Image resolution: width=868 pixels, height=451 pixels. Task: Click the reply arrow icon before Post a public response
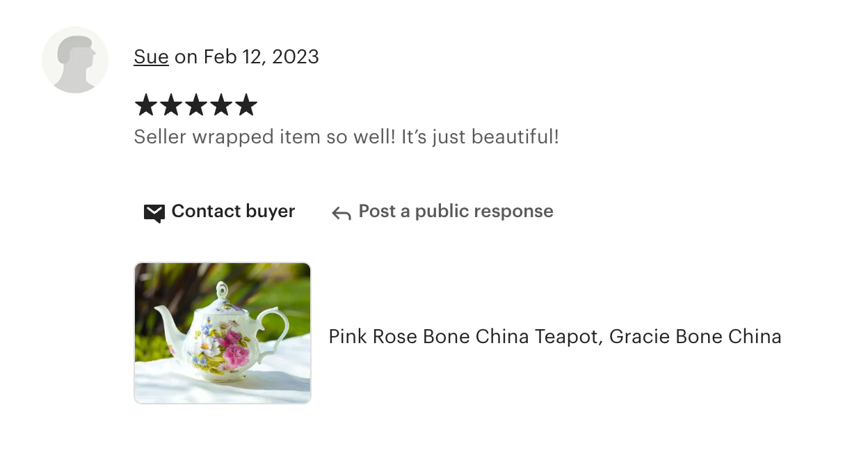point(340,212)
